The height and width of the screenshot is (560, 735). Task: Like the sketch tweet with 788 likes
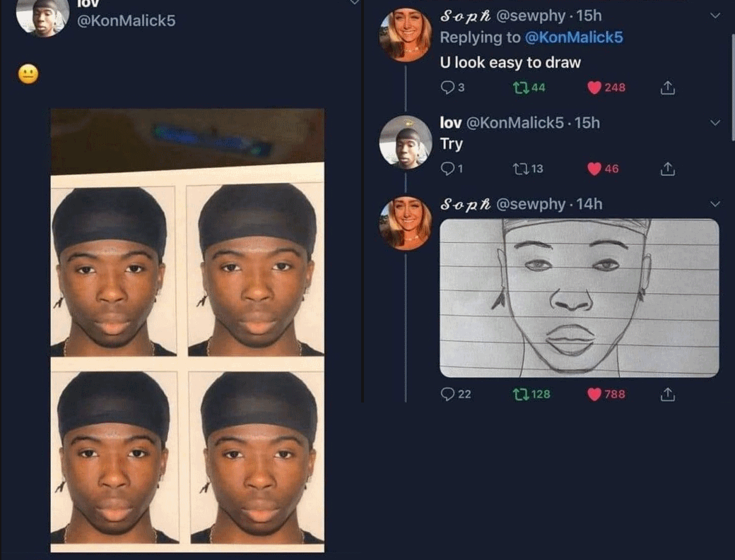[594, 394]
